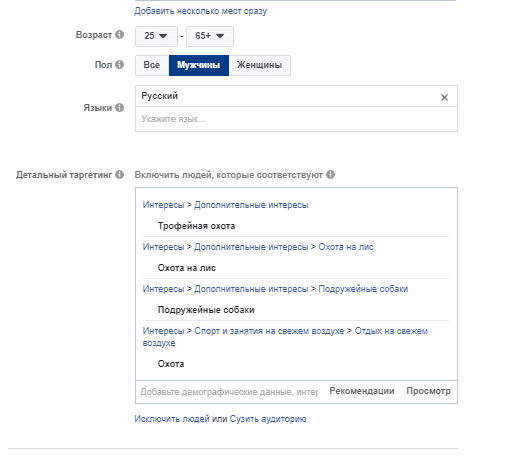This screenshot has width=509, height=457.
Task: Click info icon after 'которые соответствуют'
Action: tap(330, 175)
